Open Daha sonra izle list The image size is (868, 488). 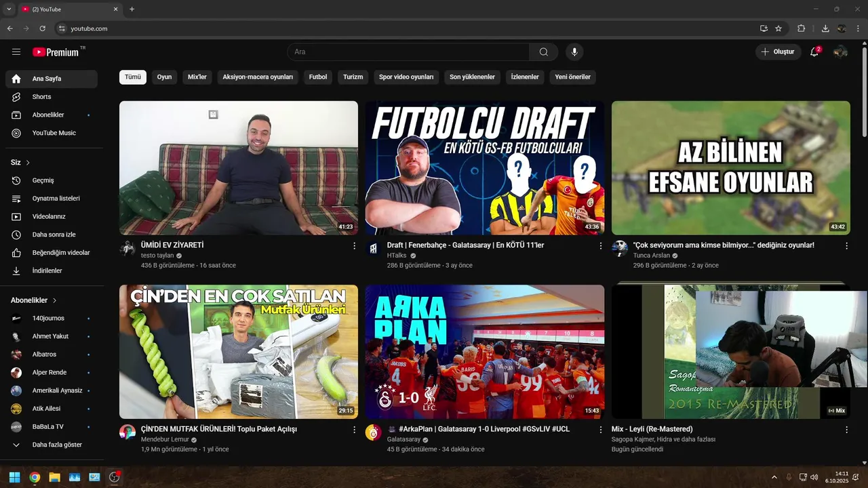tap(52, 235)
